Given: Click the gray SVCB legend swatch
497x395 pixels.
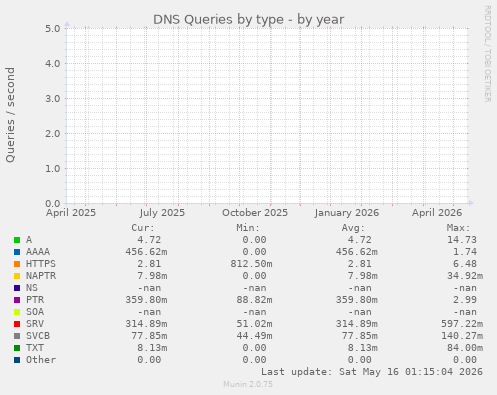Looking at the screenshot, I should [x=17, y=336].
